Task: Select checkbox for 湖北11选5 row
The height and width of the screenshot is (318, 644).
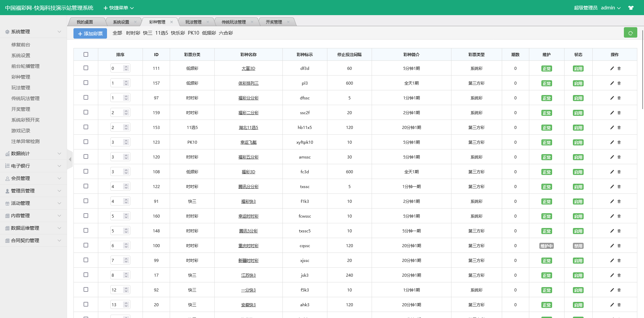Action: (x=86, y=127)
